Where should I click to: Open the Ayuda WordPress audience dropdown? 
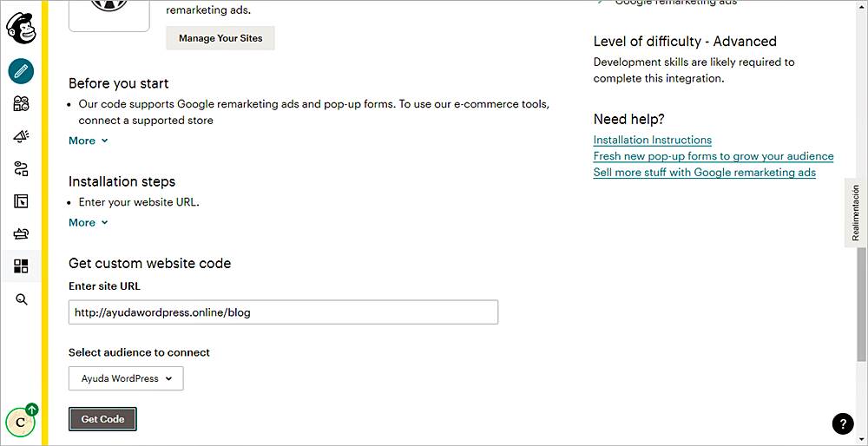click(x=126, y=378)
